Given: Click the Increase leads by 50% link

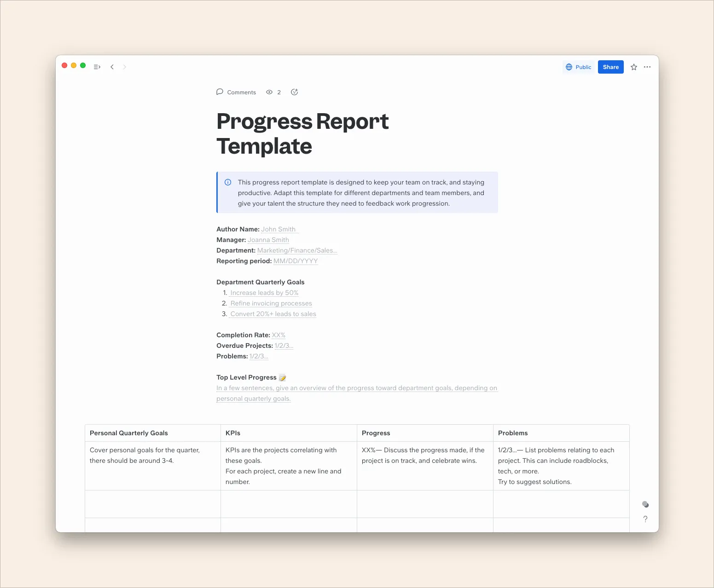Looking at the screenshot, I should pos(264,293).
